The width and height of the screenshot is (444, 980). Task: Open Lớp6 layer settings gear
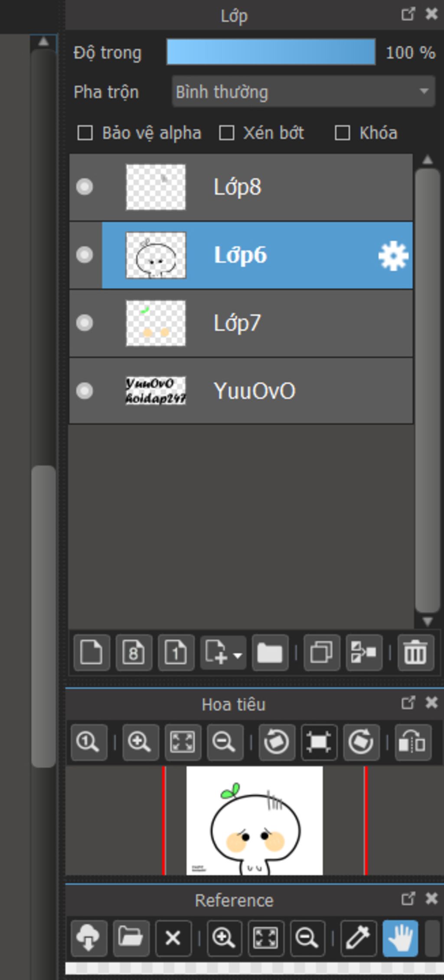coord(393,256)
